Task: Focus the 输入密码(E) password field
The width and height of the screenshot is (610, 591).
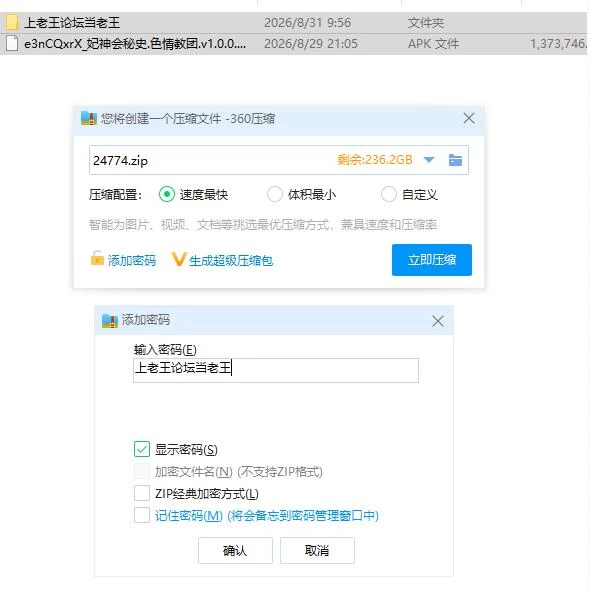Action: tap(276, 370)
